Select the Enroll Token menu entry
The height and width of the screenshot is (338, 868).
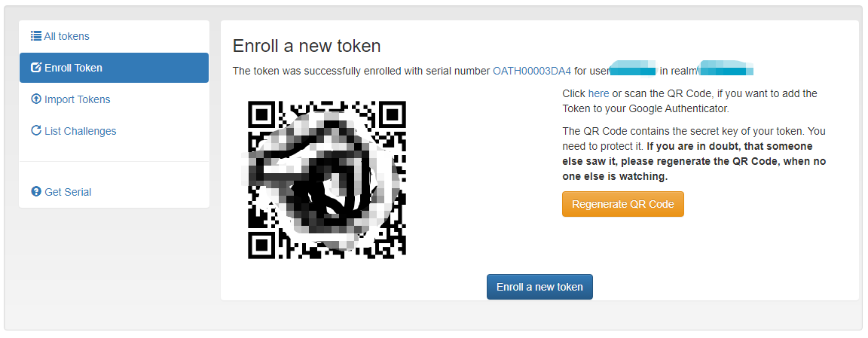pos(114,68)
